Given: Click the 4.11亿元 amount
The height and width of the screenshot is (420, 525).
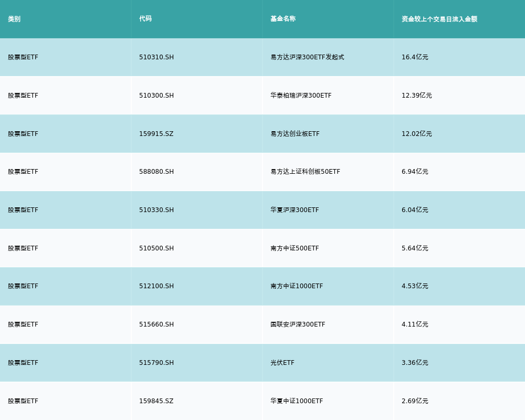Looking at the screenshot, I should [415, 324].
